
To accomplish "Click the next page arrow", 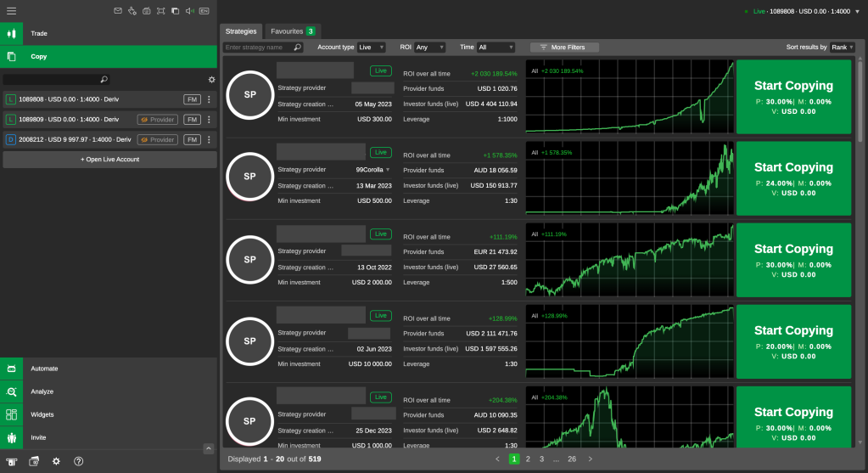I will tap(590, 459).
